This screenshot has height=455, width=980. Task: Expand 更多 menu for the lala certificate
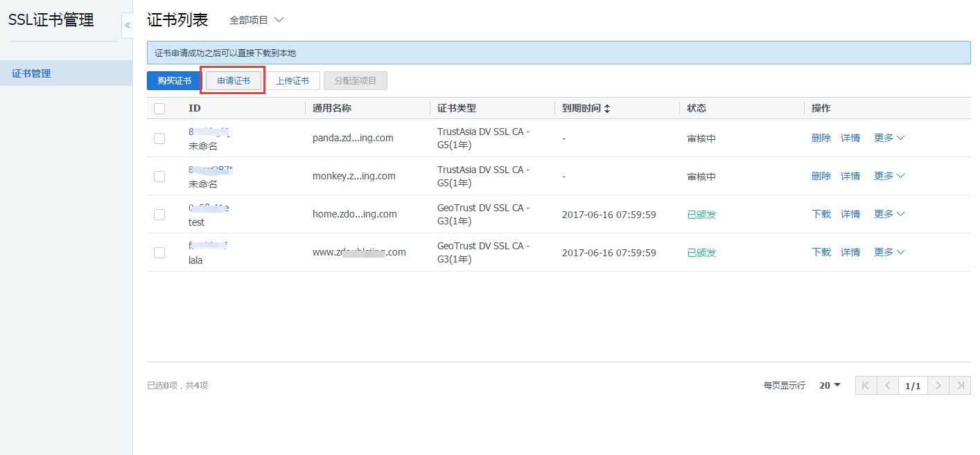(889, 252)
